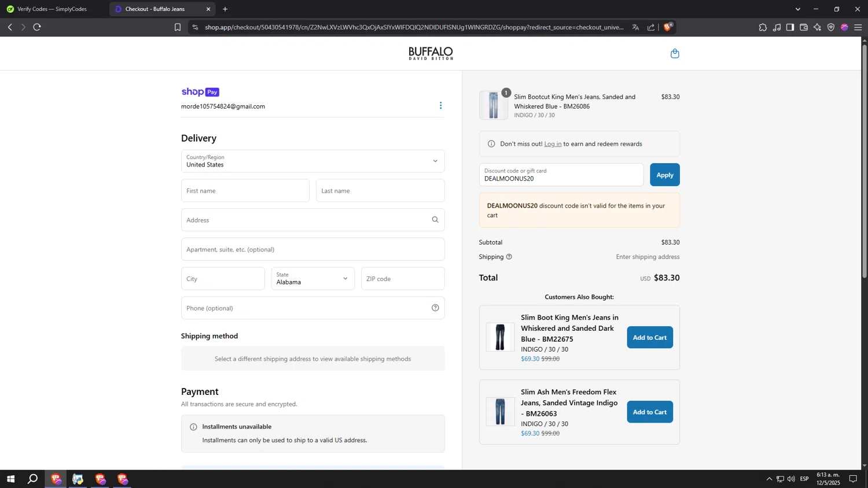Click the City field
The width and height of the screenshot is (868, 488).
(x=223, y=279)
